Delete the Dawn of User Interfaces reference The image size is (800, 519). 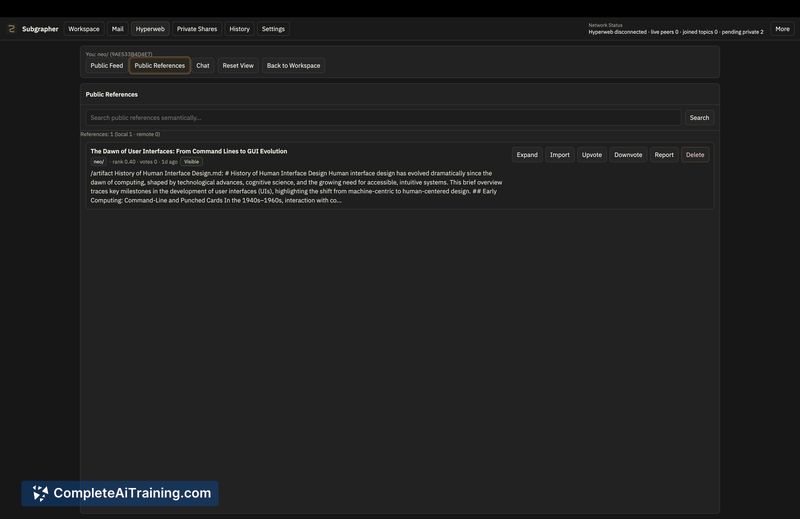(694, 155)
